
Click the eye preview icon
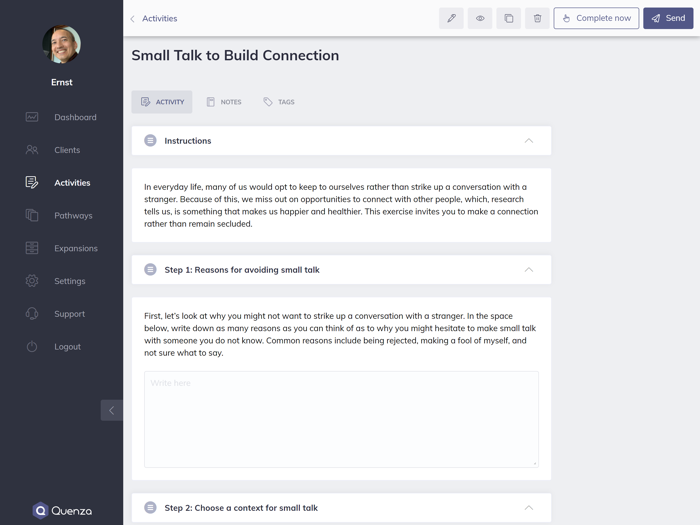coord(480,18)
